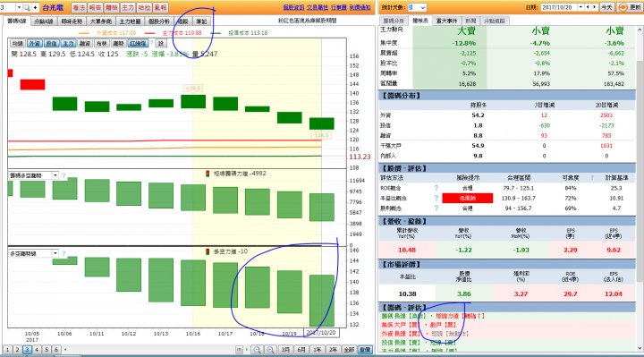Open the 個股波頂 link
This screenshot has height=357, width=644.
(x=293, y=7)
